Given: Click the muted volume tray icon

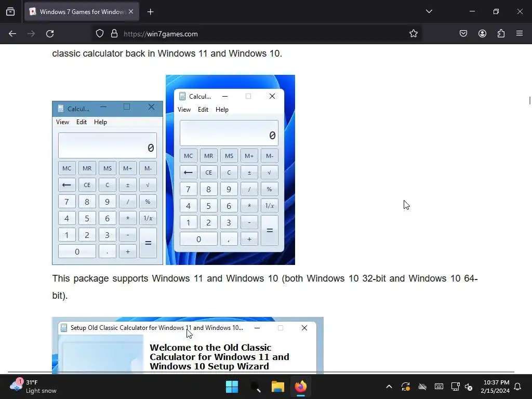Looking at the screenshot, I should (469, 387).
